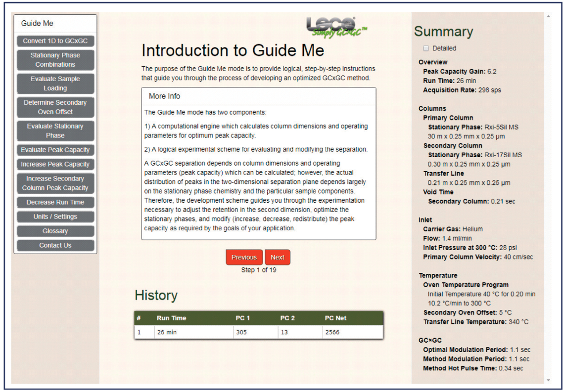Click 'Transfer Line Temperature: 340 °C'
This screenshot has width=564, height=392.
pos(476,322)
